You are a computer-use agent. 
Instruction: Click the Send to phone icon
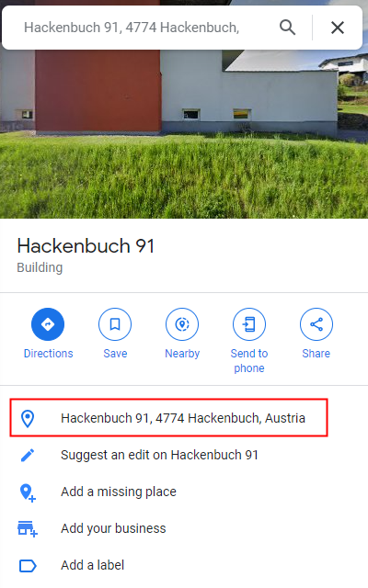point(249,324)
